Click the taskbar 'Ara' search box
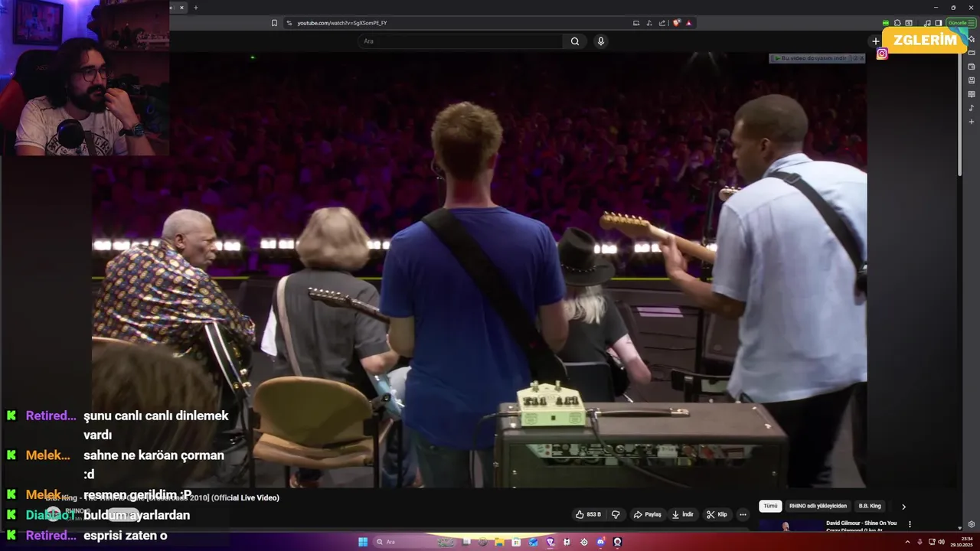Screen dimensions: 980x551 tap(413, 542)
